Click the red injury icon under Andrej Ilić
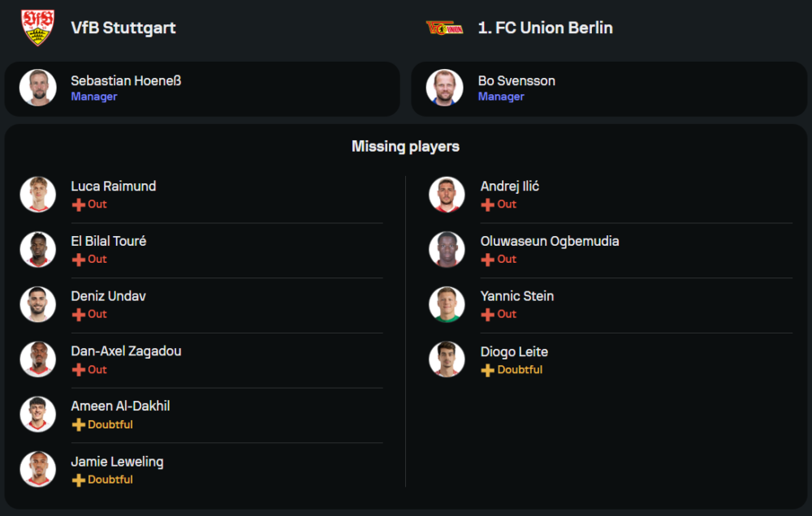 click(488, 204)
